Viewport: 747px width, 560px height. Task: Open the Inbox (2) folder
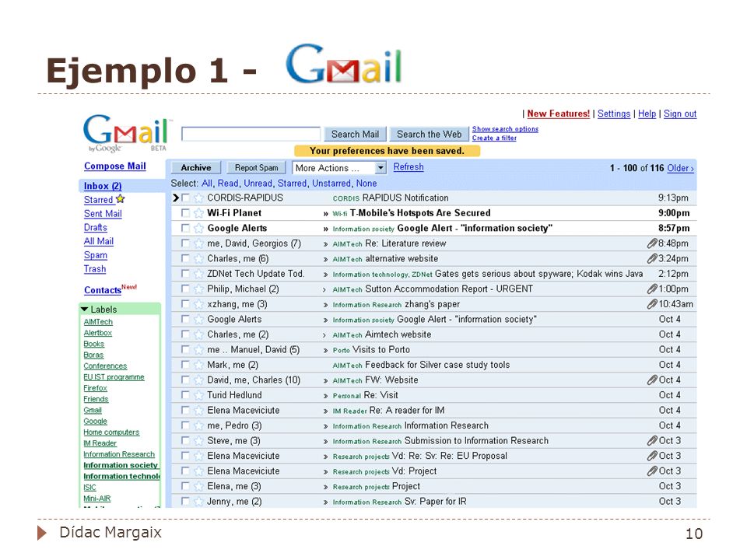(103, 186)
